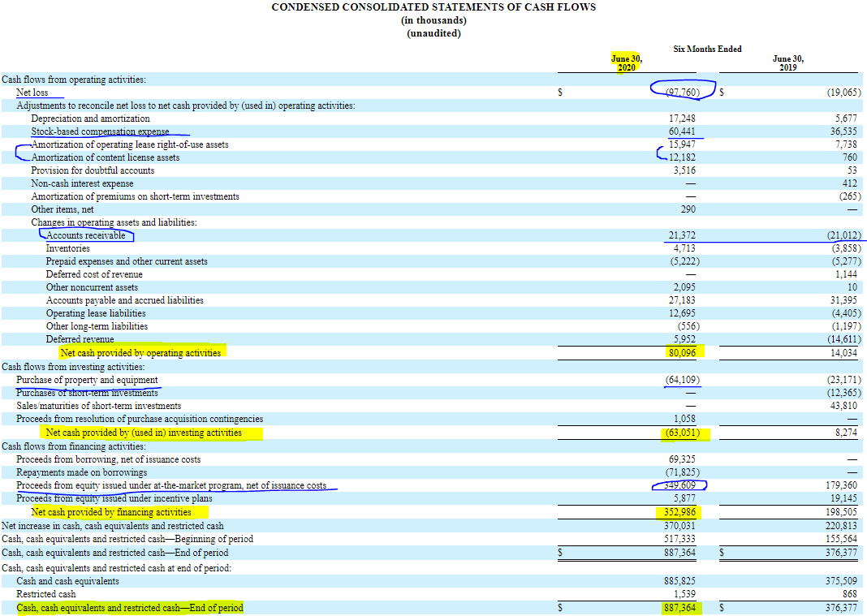Click 'Amortization of premiums on short-term investments'

135,196
